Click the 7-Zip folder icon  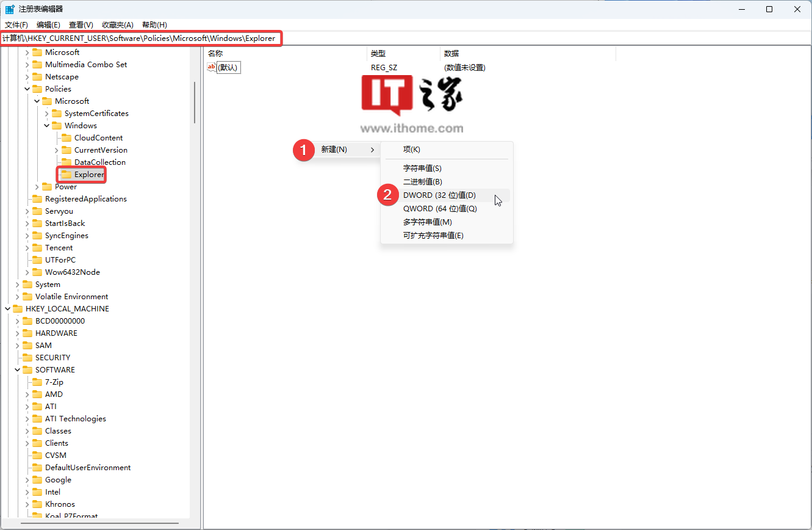pos(37,382)
